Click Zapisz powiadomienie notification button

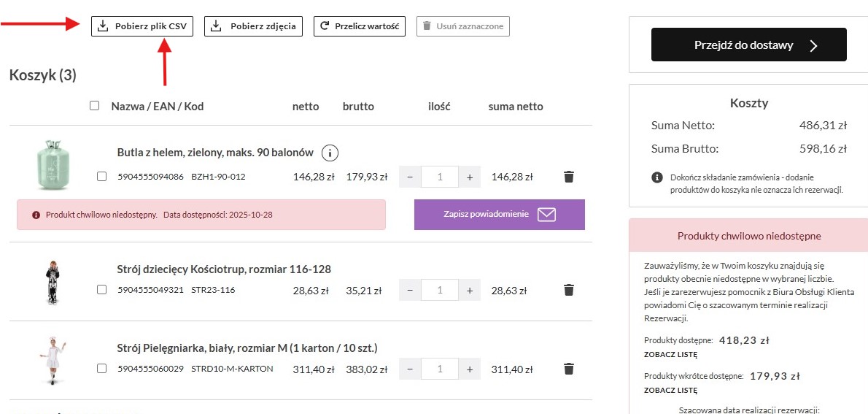pos(499,215)
